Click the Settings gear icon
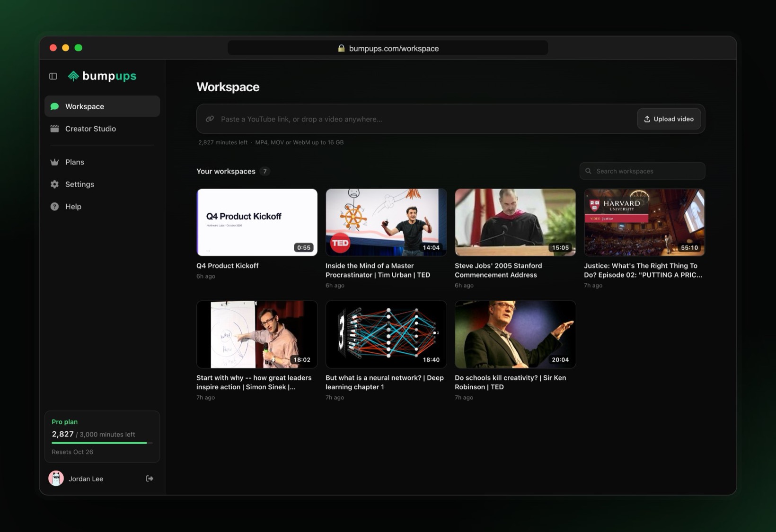Screen dimensions: 776x532 [55, 184]
